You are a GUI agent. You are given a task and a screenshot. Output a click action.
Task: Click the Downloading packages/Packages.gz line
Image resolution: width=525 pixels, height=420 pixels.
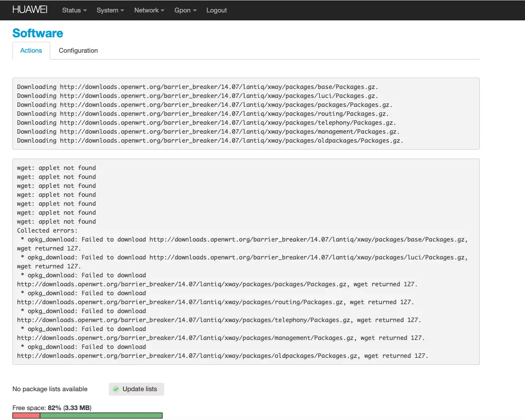204,105
